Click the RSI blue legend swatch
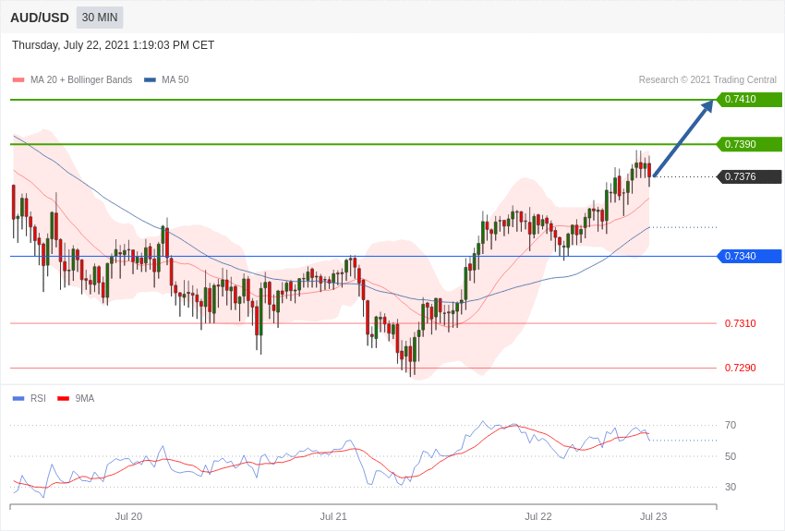Viewport: 785px width, 532px height. pos(18,399)
